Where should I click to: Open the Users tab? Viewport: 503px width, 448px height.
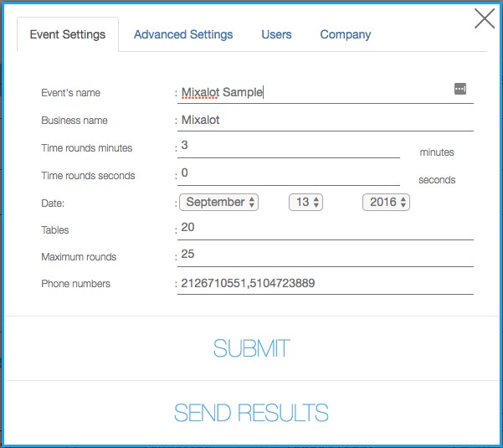(276, 34)
